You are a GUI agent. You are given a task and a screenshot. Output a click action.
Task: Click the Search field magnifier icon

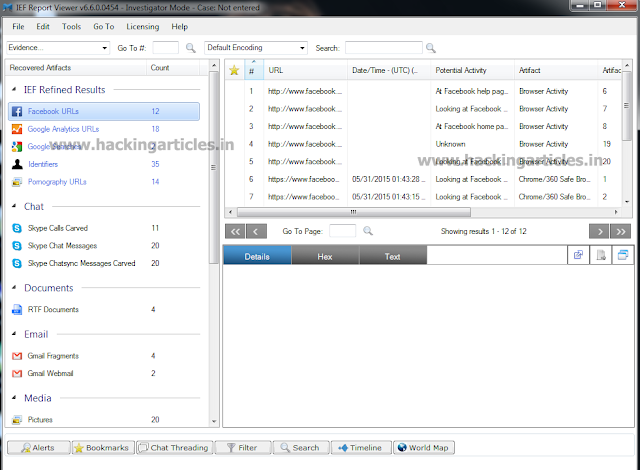coord(431,48)
